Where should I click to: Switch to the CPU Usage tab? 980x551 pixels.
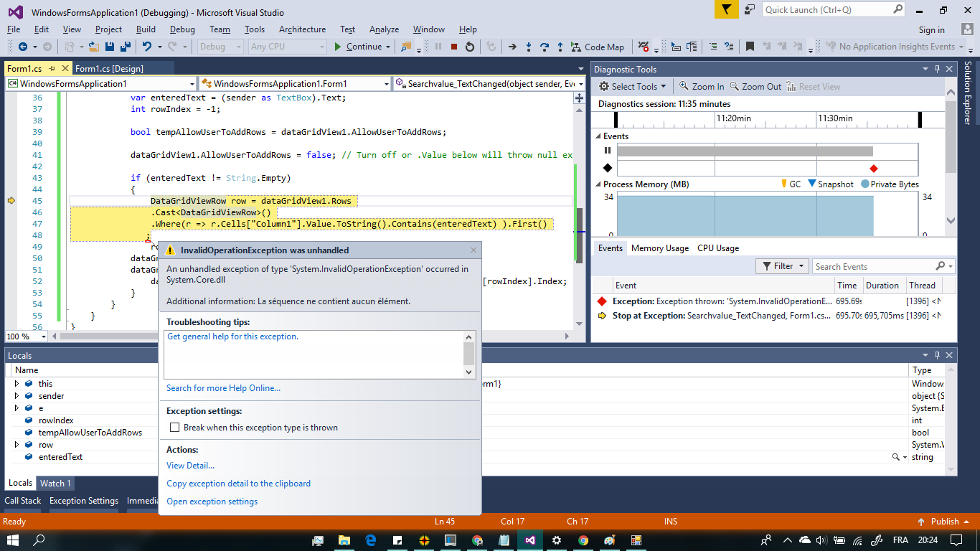point(718,248)
